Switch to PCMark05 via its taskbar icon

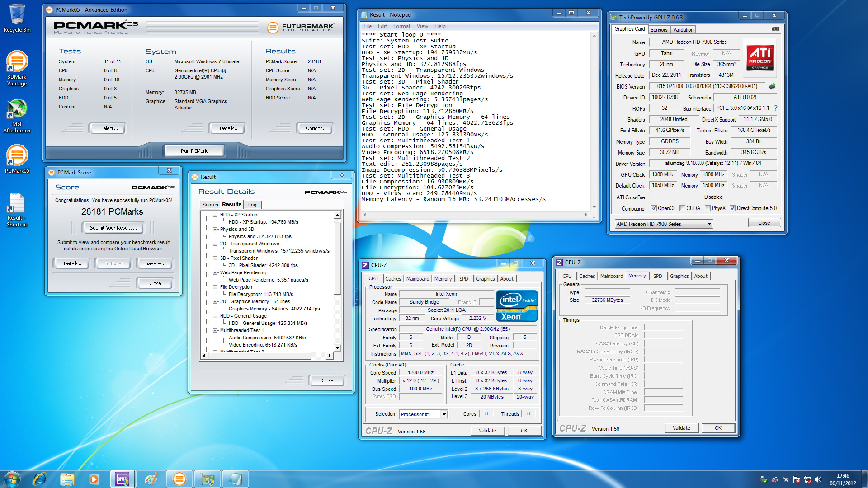[x=179, y=479]
